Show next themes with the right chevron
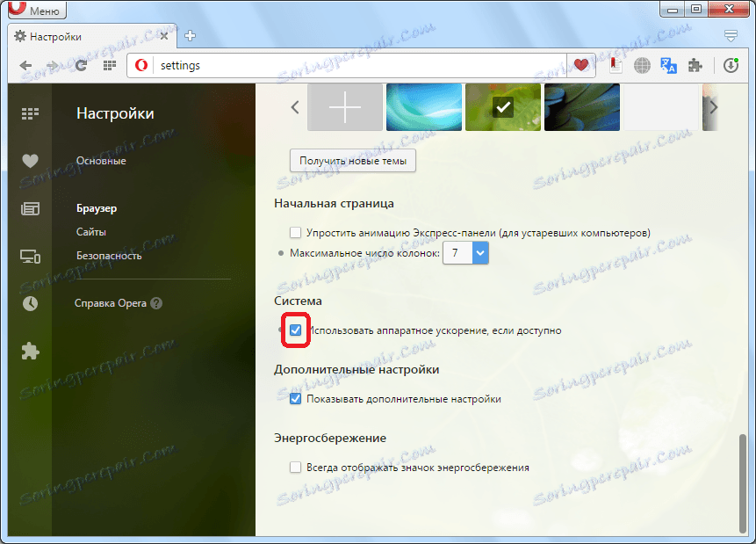Viewport: 756px width, 544px height. coord(714,107)
